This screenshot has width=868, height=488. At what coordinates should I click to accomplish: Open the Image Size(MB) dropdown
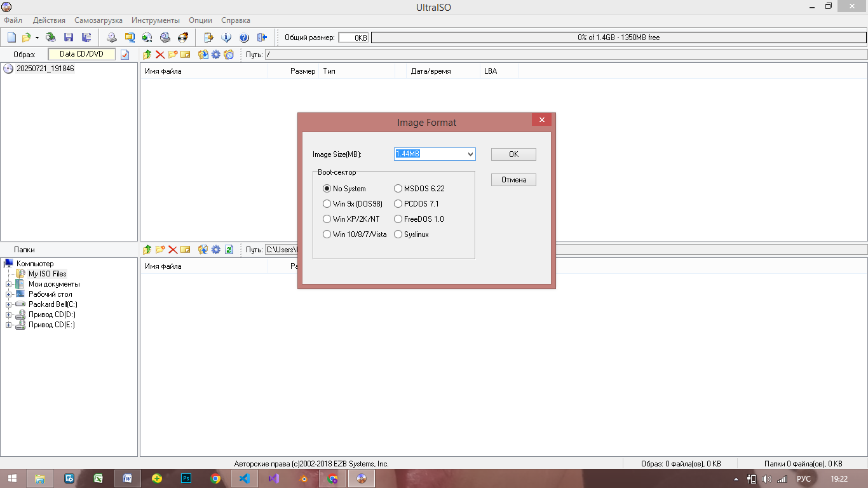(x=470, y=154)
